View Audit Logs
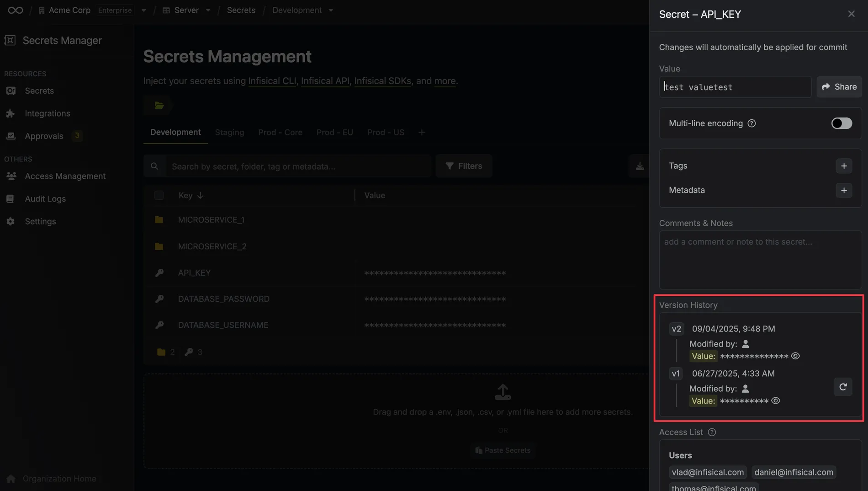This screenshot has width=868, height=491. point(45,199)
